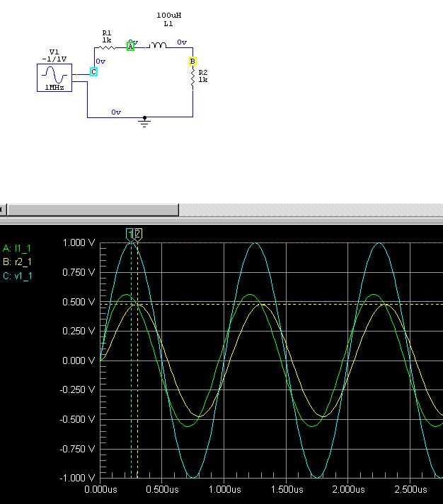Select the R2 resistor symbol
The height and width of the screenshot is (504, 443).
[x=192, y=78]
